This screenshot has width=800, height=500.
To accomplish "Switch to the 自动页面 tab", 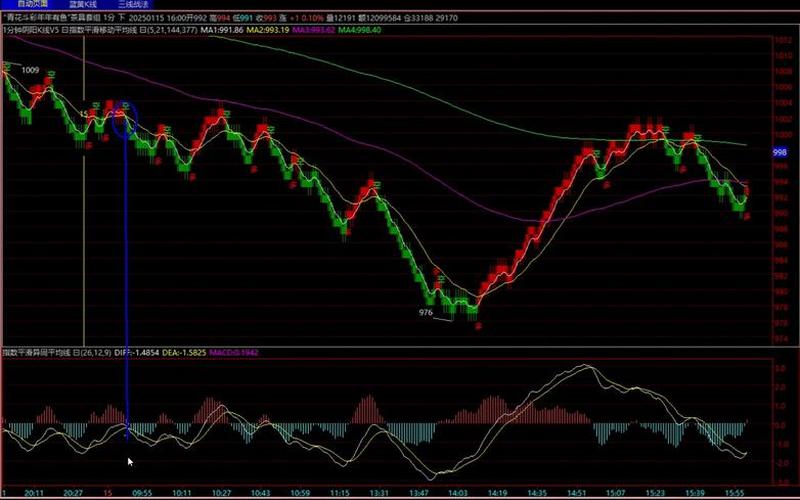I will (x=30, y=4).
